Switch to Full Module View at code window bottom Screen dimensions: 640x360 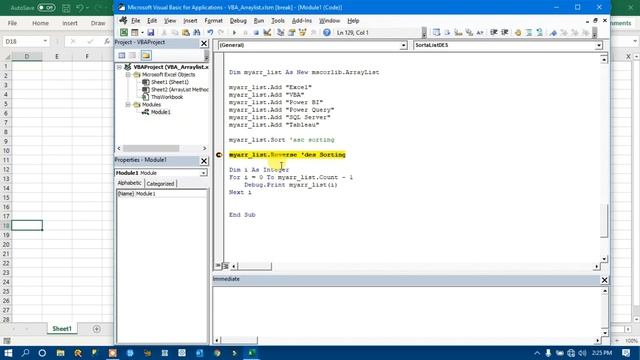tap(225, 266)
